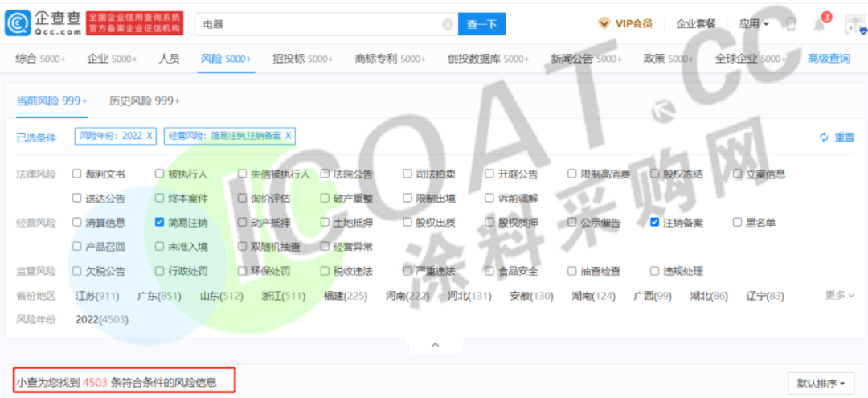This screenshot has height=398, width=868.
Task: Check the 裁判文书 checkbox
Action: click(x=77, y=174)
